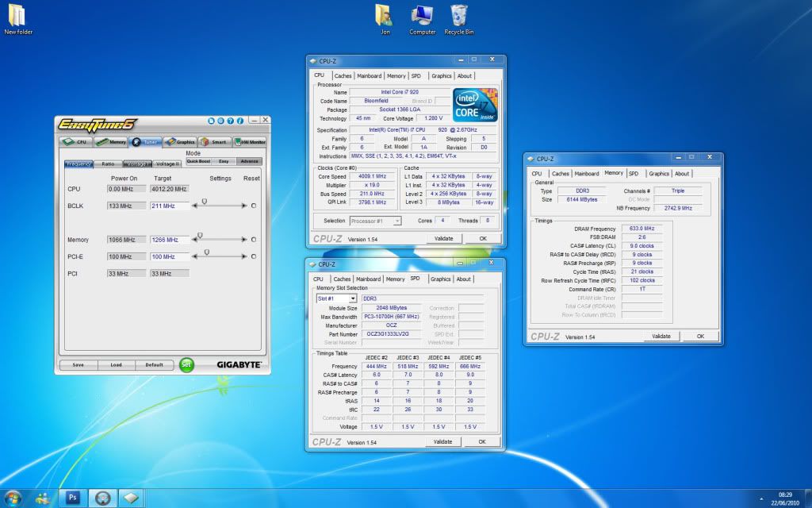The image size is (812, 508).
Task: Click the BCLK slider handle
Action: coord(205,202)
